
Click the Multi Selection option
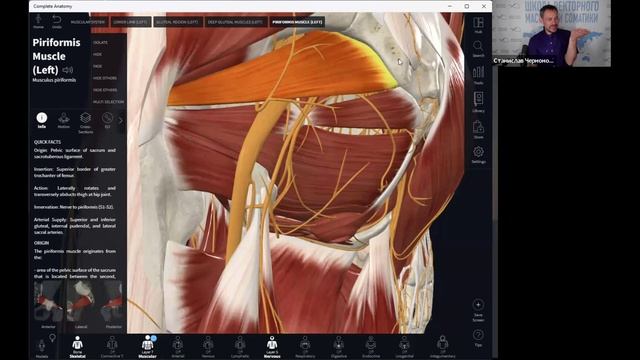pos(108,102)
